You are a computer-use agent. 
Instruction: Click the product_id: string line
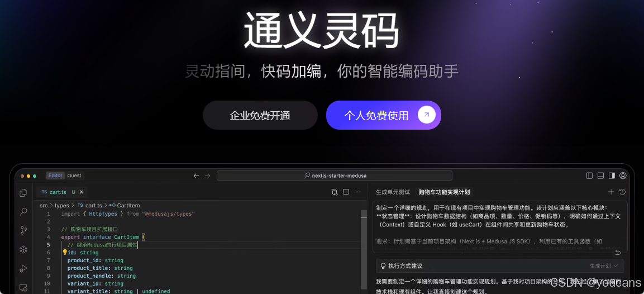point(96,260)
